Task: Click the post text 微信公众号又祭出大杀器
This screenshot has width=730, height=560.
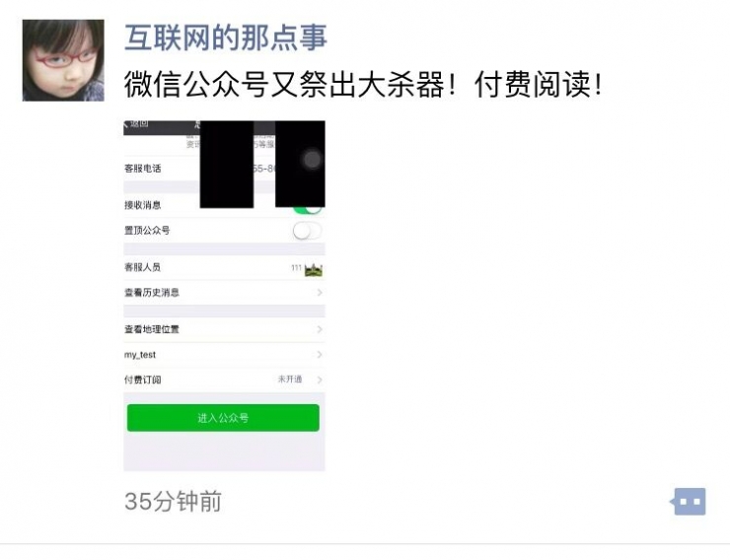Action: [284, 85]
